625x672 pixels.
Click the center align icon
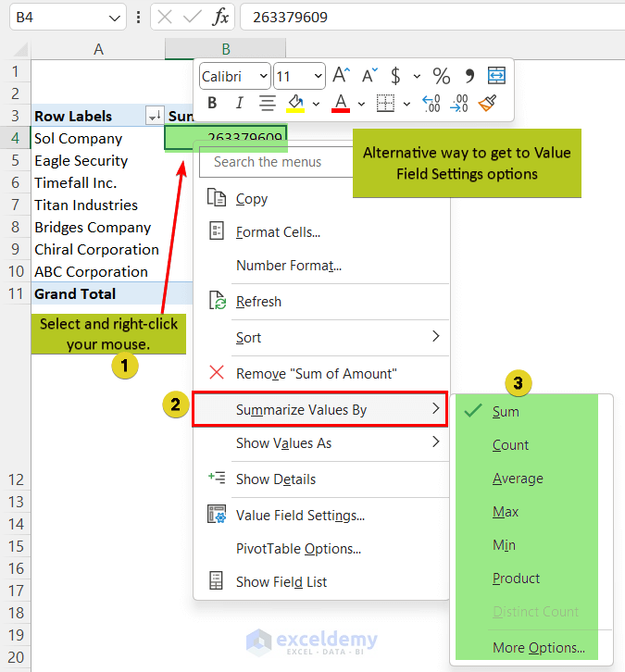click(268, 104)
